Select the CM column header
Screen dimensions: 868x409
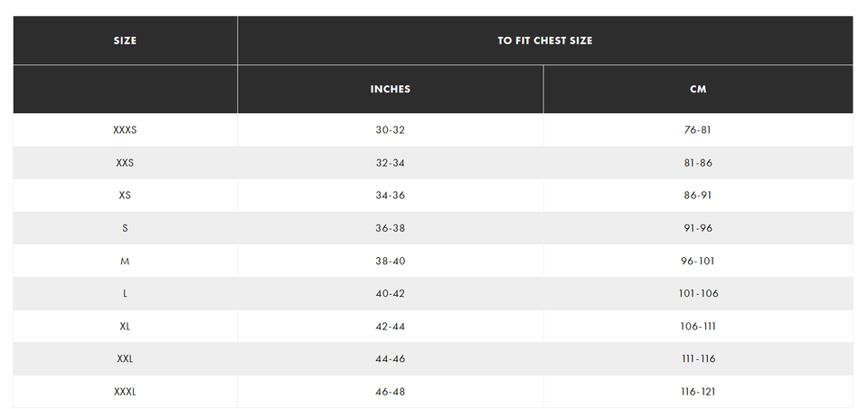(x=697, y=90)
